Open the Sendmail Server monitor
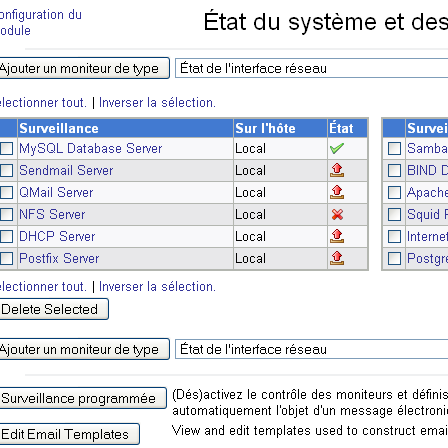Image resolution: width=448 pixels, height=448 pixels. click(66, 170)
